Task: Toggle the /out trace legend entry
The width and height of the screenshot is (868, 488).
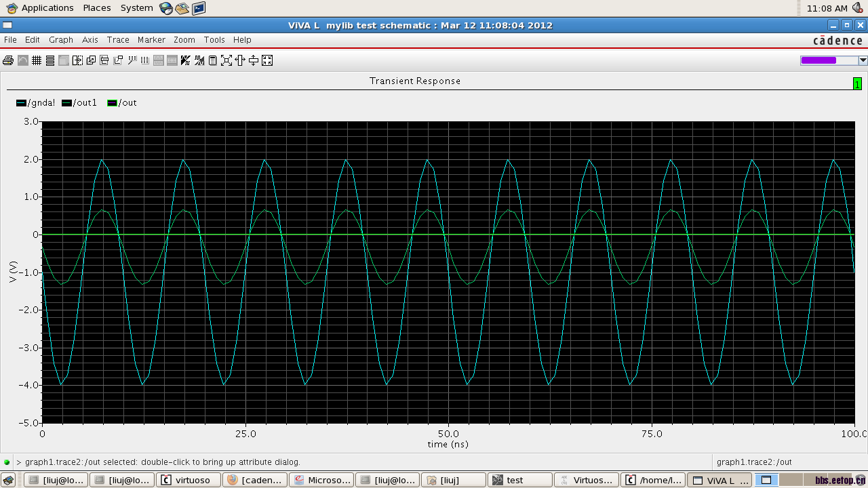Action: [x=122, y=103]
